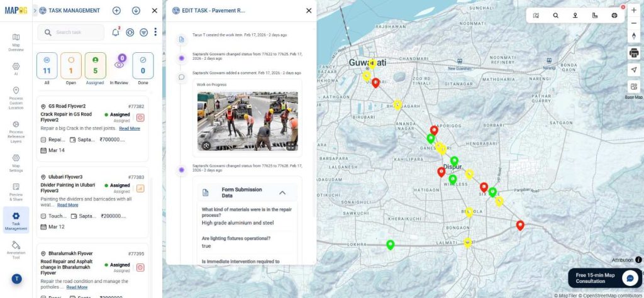Zoom in on the map

click(634, 10)
